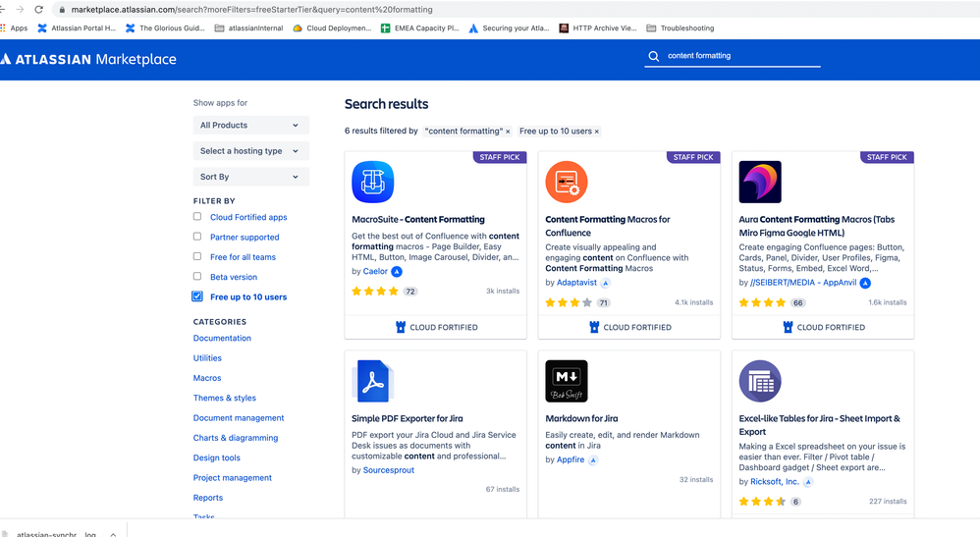Open Markdown for Jira title
This screenshot has width=980, height=537.
(581, 418)
